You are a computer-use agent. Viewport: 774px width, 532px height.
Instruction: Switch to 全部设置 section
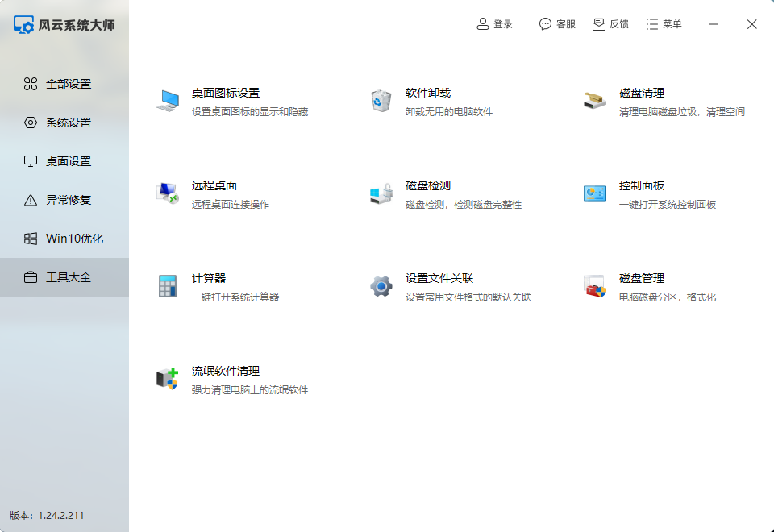point(64,84)
